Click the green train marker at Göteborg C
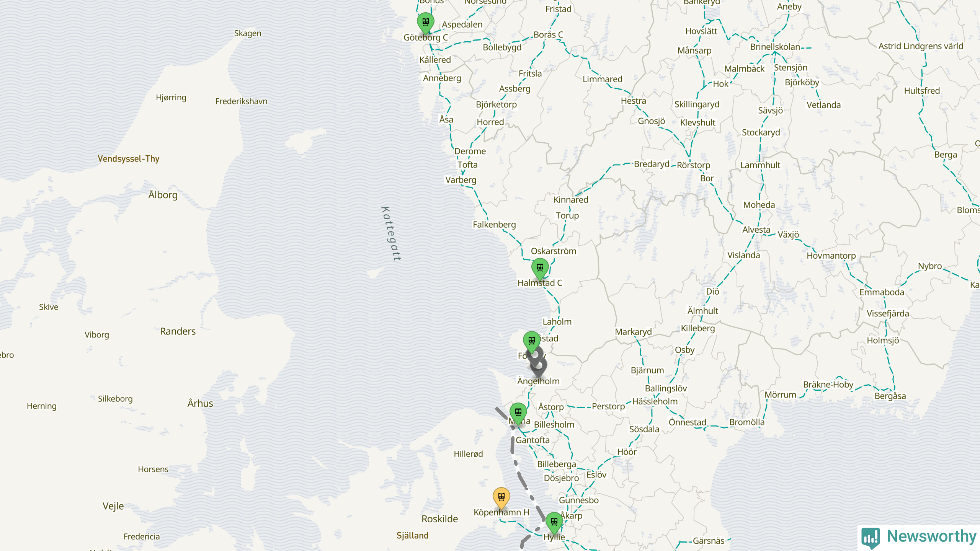 [x=425, y=23]
